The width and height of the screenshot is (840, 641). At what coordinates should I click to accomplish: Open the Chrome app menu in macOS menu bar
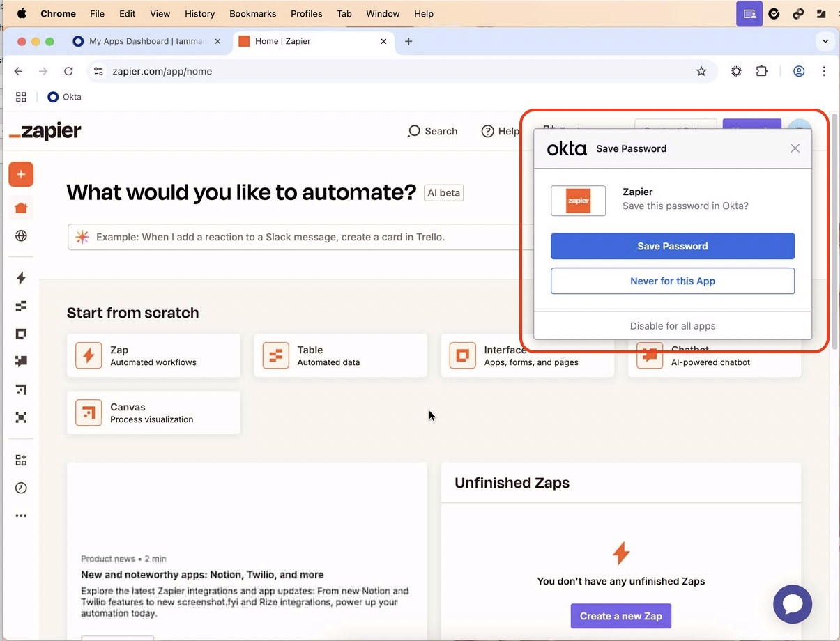click(58, 13)
